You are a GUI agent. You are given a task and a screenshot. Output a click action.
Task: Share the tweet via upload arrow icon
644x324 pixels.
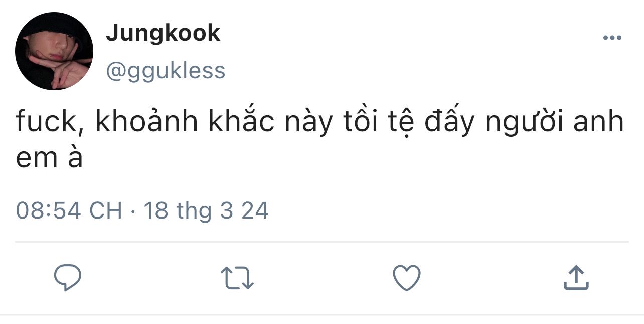tap(575, 278)
